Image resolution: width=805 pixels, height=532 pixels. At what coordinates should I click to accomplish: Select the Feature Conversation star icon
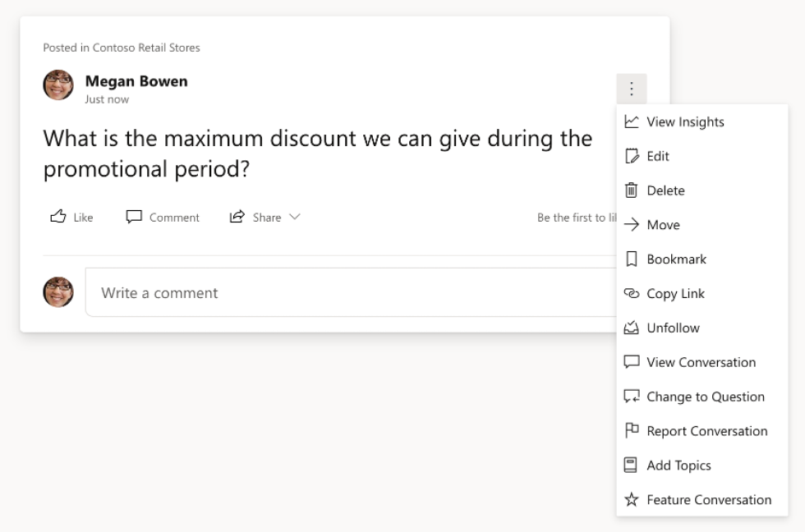tap(630, 499)
